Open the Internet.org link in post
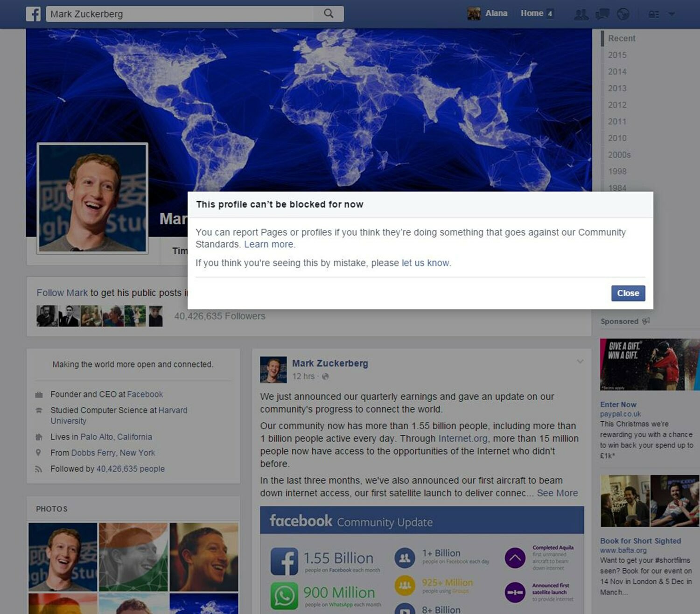The width and height of the screenshot is (700, 614). coord(463,439)
